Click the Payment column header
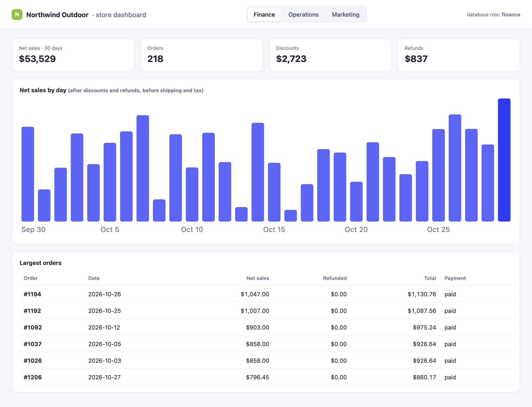The height and width of the screenshot is (407, 532). click(x=455, y=278)
